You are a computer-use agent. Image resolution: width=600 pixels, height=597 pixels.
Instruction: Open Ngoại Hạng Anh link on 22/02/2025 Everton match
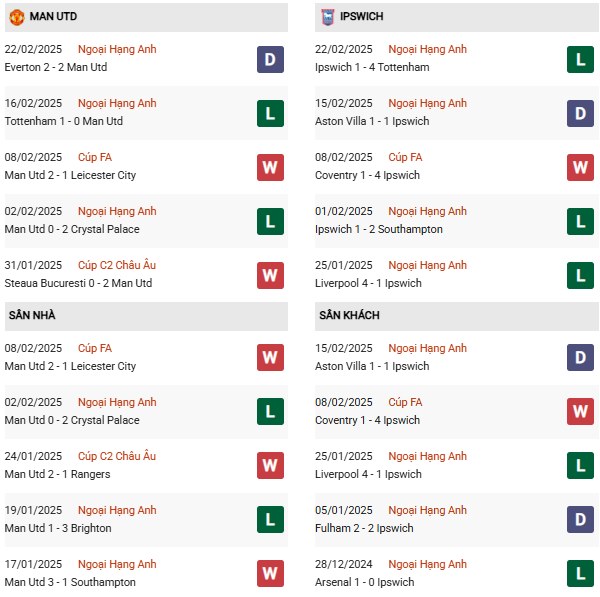pos(118,49)
